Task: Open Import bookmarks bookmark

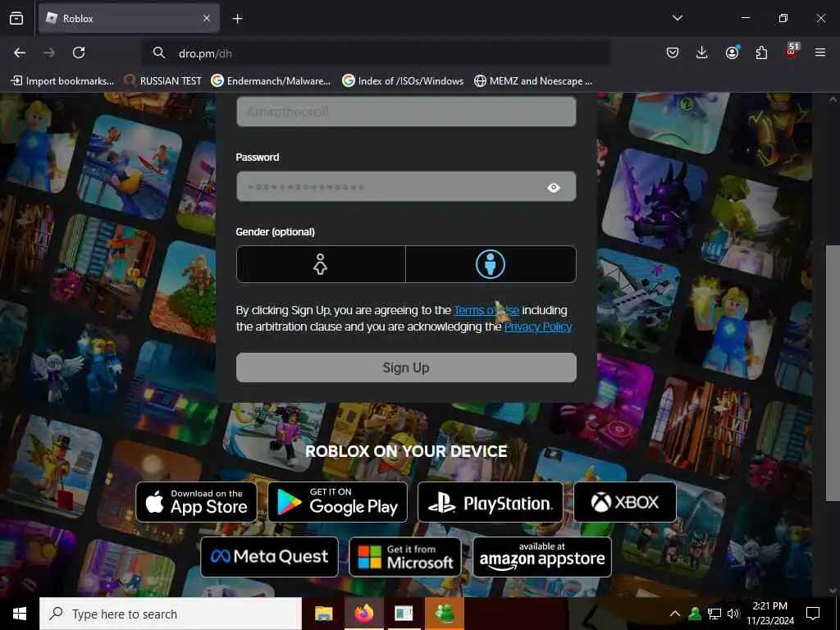Action: 62,81
